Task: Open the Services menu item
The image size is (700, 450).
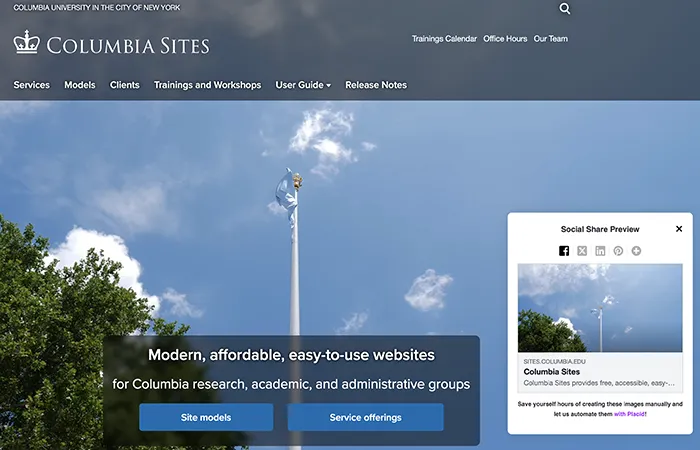Action: coord(31,85)
